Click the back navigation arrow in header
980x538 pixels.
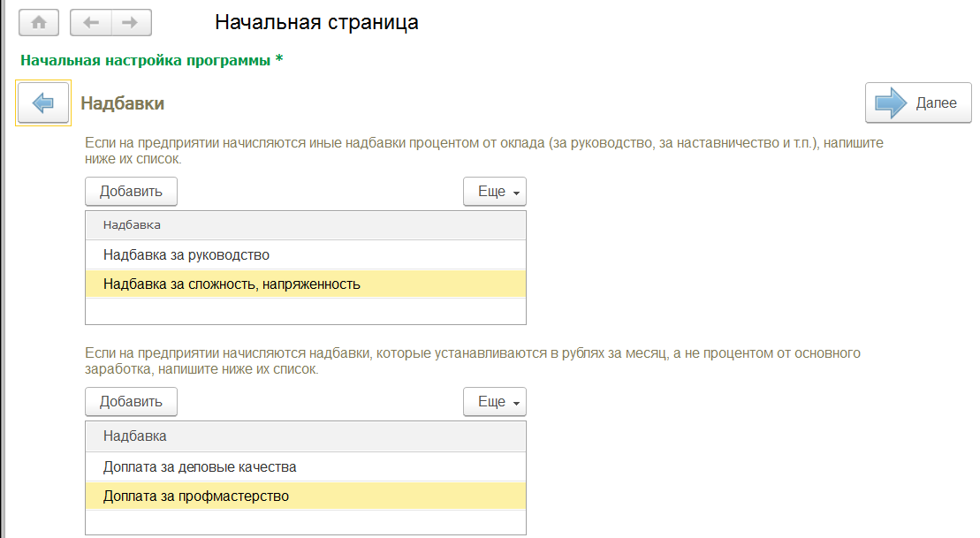click(90, 23)
